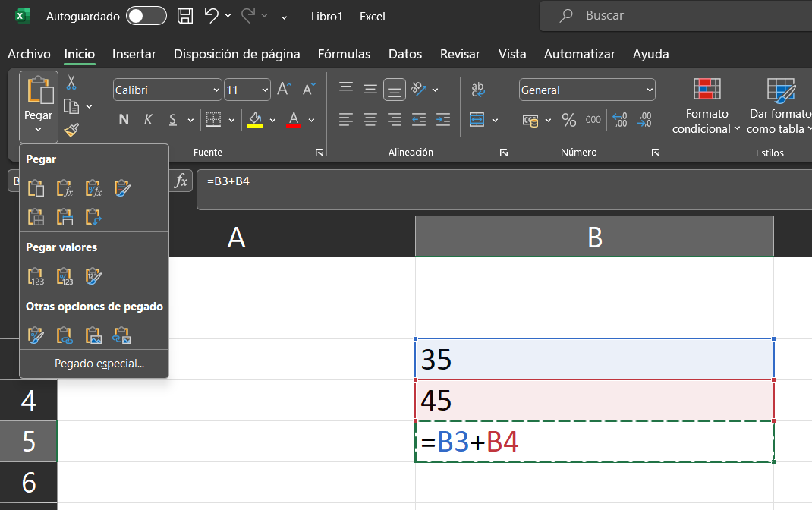The width and height of the screenshot is (812, 510).
Task: Apply thousands separator style 000
Action: 593,120
